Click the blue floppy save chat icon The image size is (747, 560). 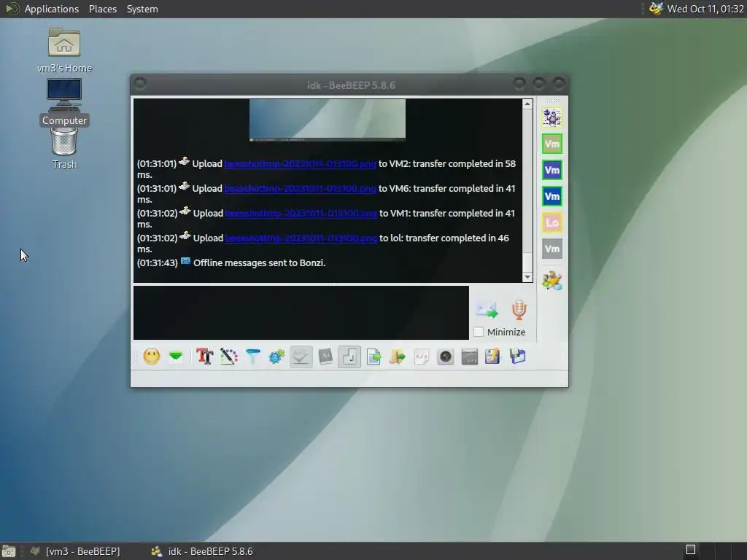pos(517,356)
